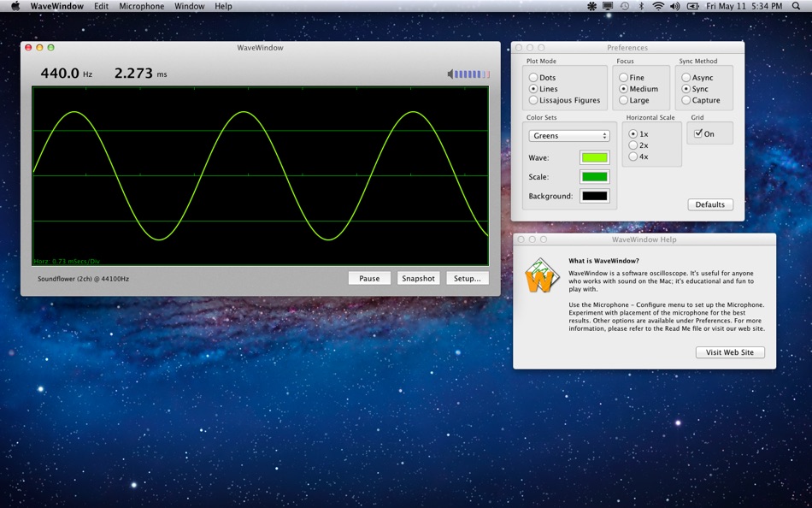The image size is (812, 508).
Task: Open the Edit menu
Action: point(101,6)
